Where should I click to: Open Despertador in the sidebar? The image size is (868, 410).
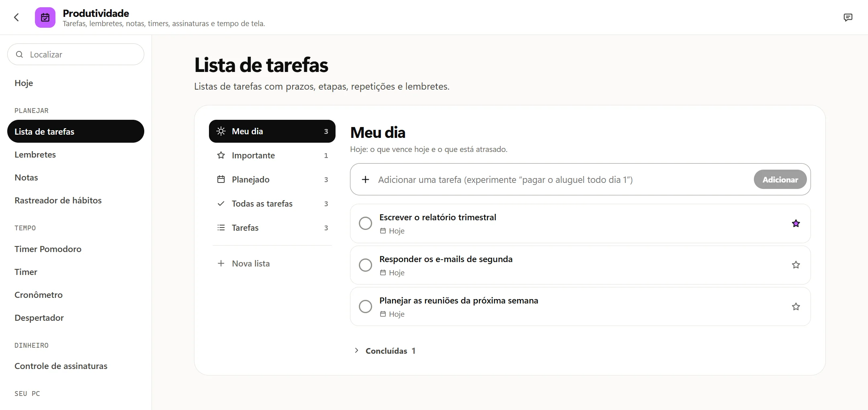76,318
